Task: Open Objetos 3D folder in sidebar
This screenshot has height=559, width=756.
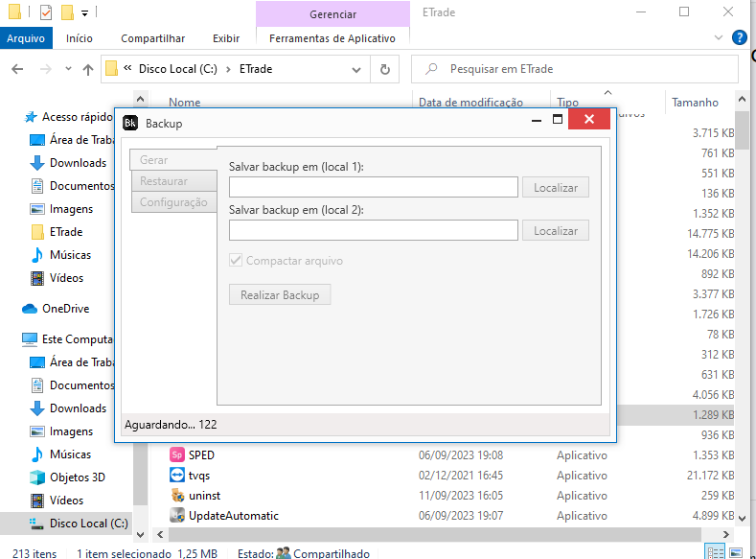Action: tap(77, 477)
